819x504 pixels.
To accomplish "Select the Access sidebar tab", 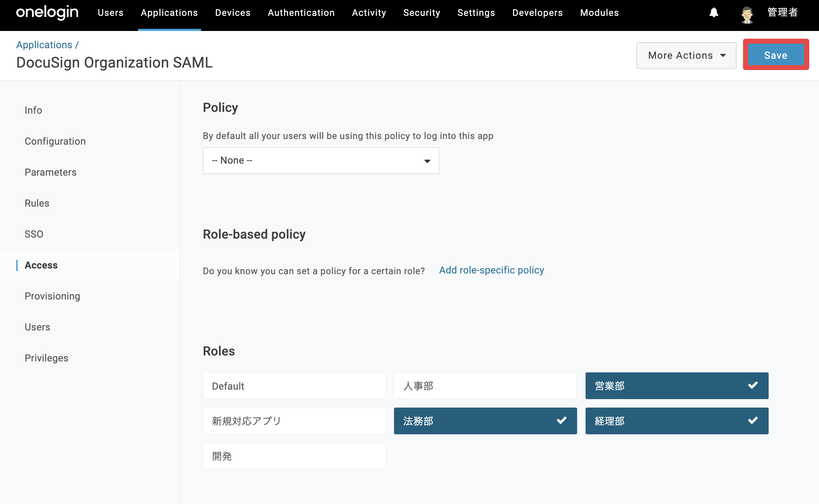I will 41,265.
